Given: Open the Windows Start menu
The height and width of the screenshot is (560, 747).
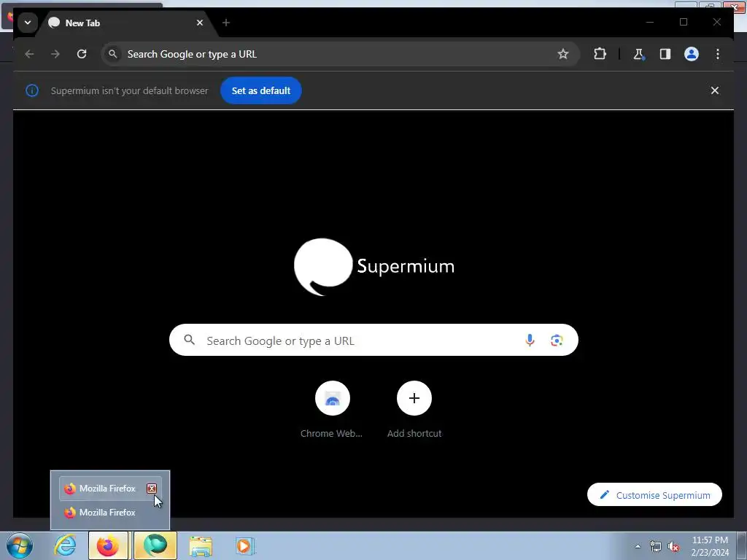Looking at the screenshot, I should point(20,545).
